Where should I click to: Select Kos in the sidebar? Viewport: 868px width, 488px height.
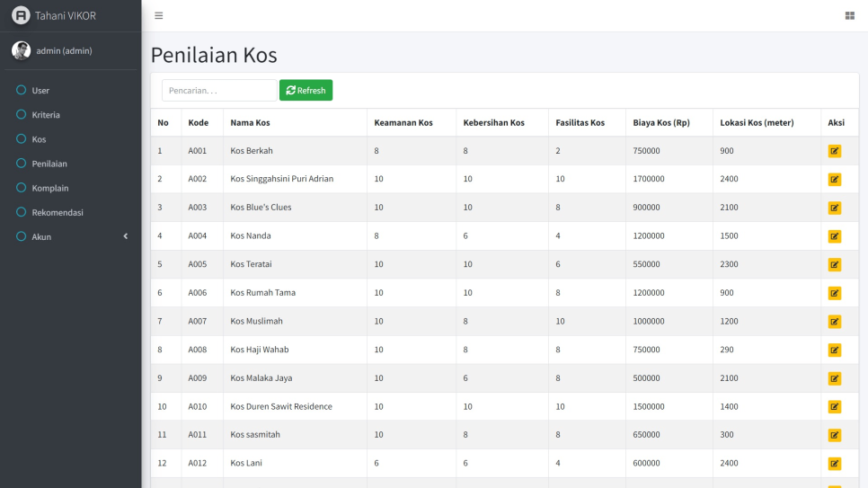(39, 139)
